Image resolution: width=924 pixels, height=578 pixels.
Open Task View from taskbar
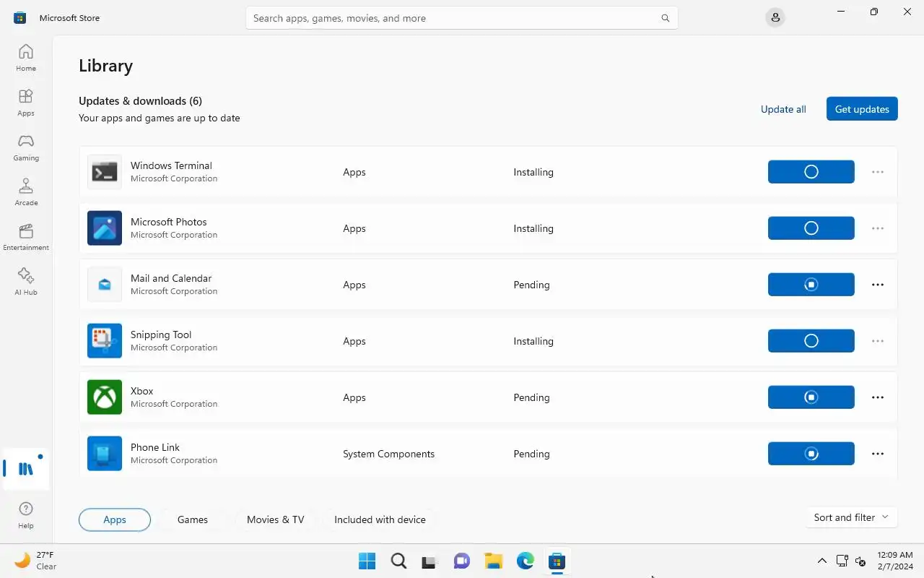(430, 561)
